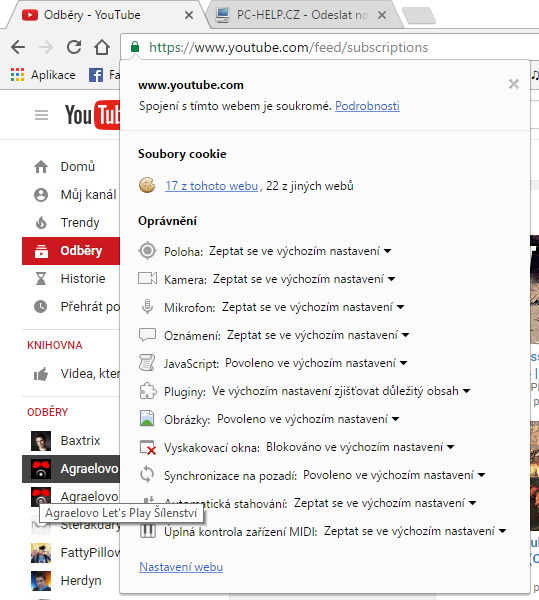
Task: Select Odběry in the sidebar
Action: pos(71,251)
